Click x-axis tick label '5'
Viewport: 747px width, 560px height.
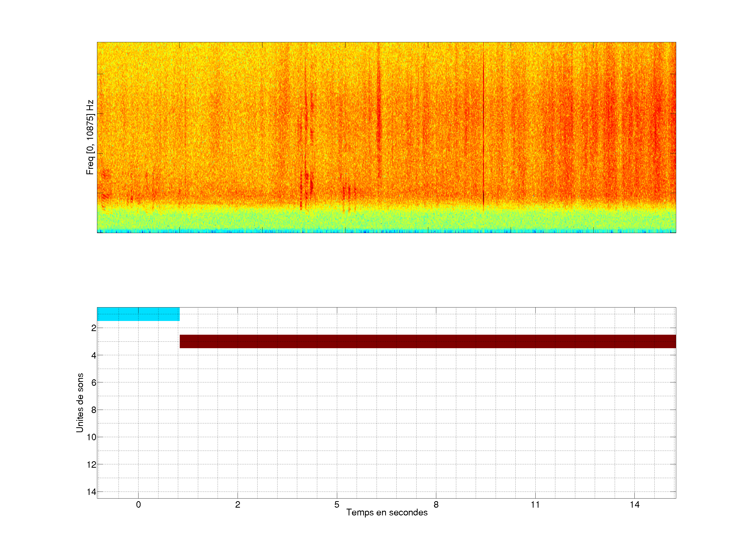pyautogui.click(x=337, y=505)
